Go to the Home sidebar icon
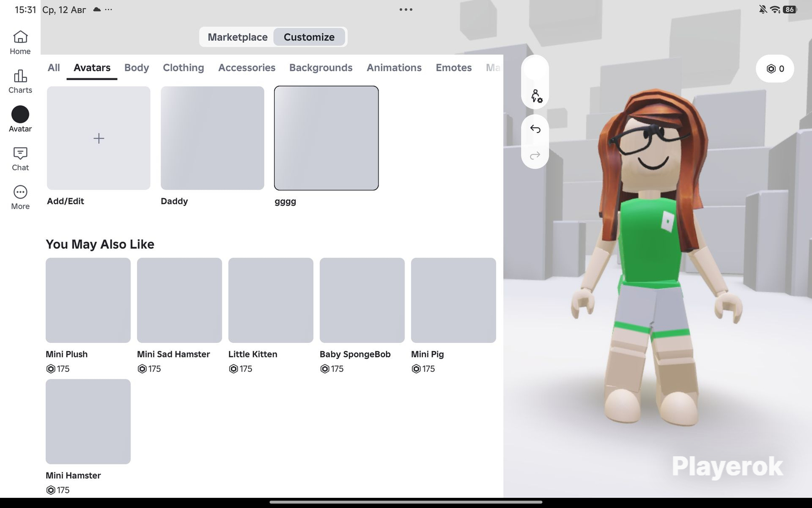The image size is (812, 508). (20, 37)
